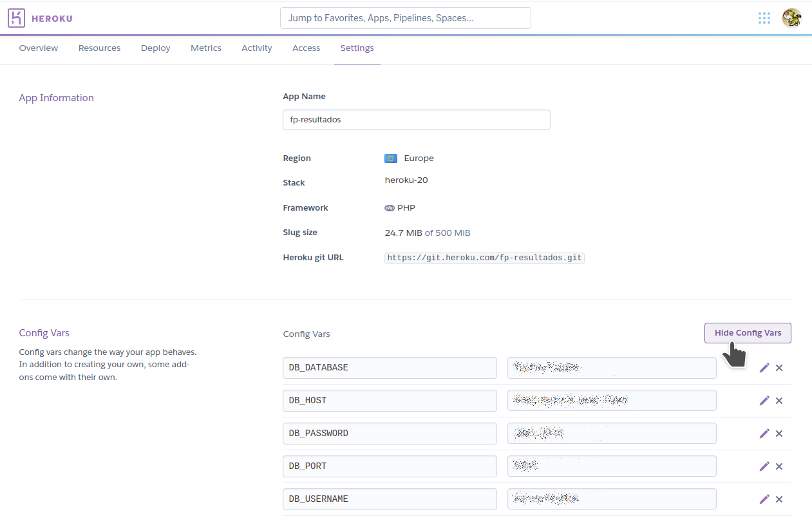Click the Heroku logo icon
The height and width of the screenshot is (516, 812).
[16, 18]
